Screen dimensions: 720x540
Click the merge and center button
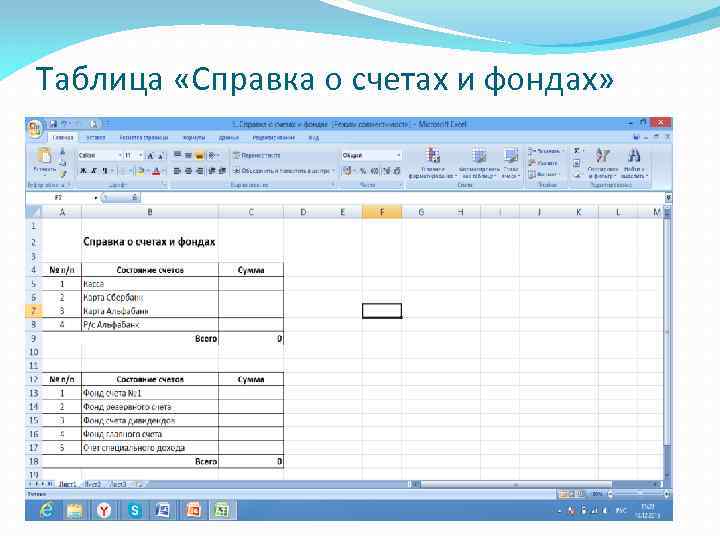[x=281, y=171]
